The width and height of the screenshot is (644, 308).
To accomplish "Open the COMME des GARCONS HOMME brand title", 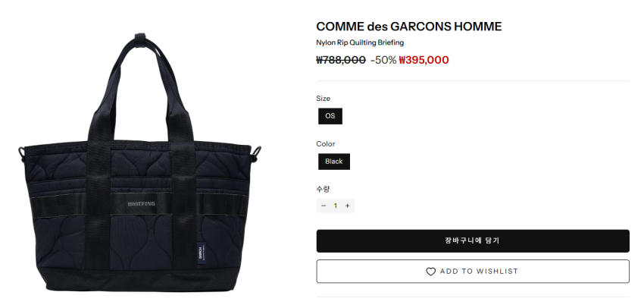I will pyautogui.click(x=409, y=27).
